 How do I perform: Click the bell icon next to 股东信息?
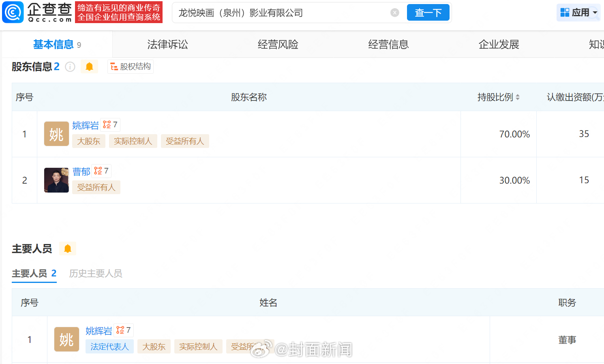(x=89, y=66)
